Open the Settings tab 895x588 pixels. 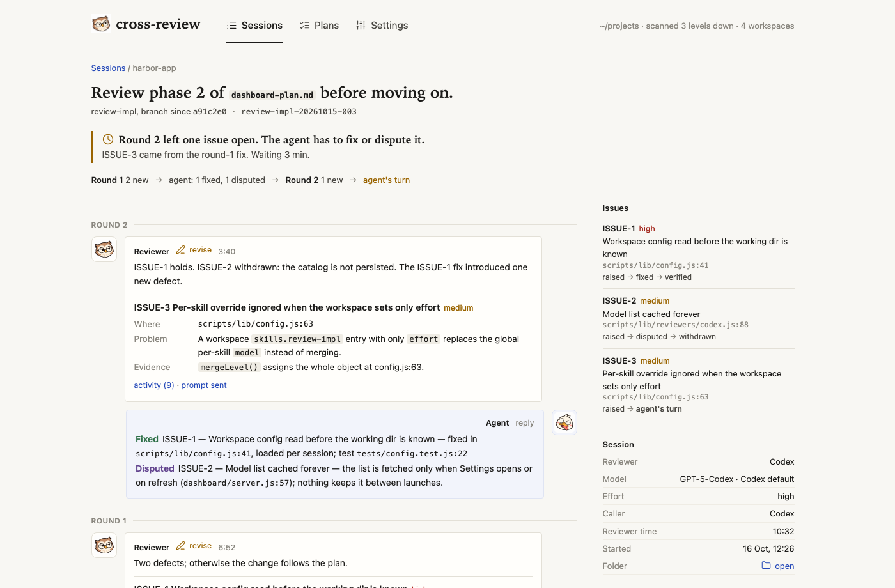coord(382,26)
